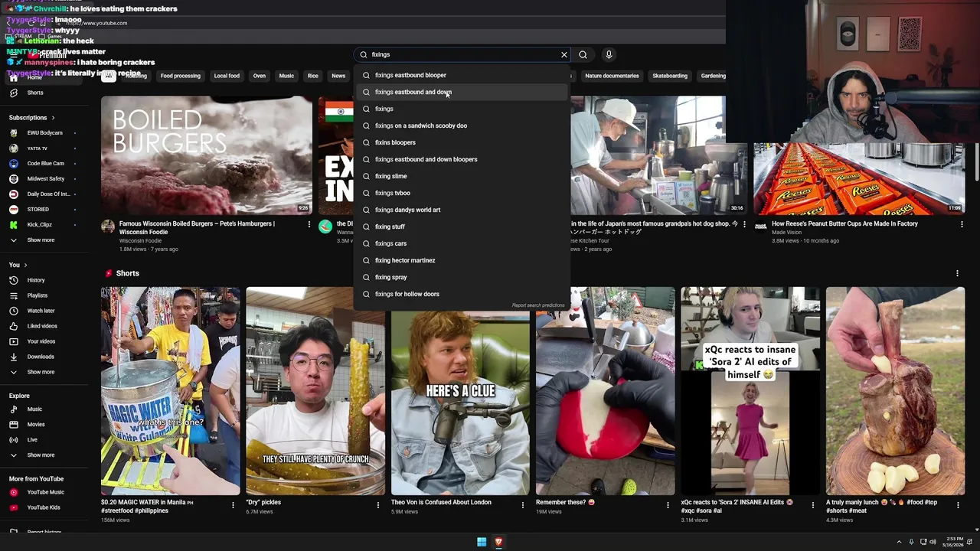
Task: Select suggestion 'fixings eastbound and down'
Action: pos(462,92)
